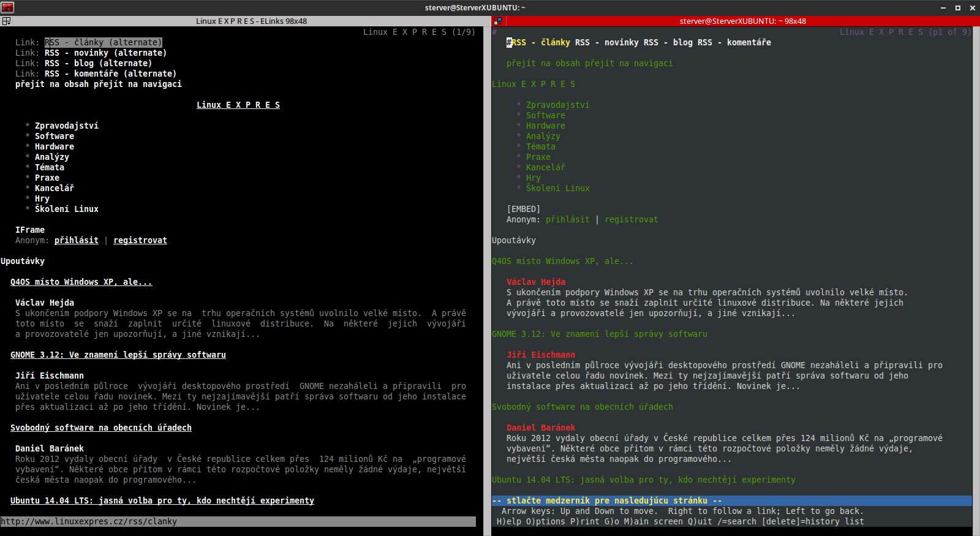Open 'RSS - novinky (alternate)' in ELinks pane
Screen dimensions: 980x536
click(105, 53)
